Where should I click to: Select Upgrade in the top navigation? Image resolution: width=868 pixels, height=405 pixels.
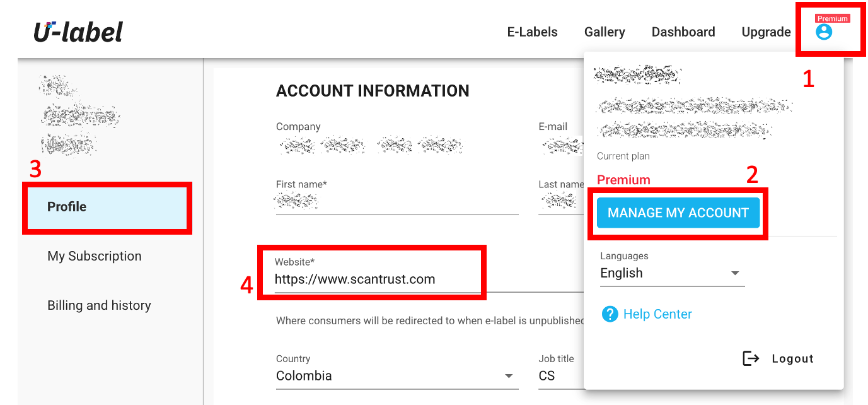(x=766, y=32)
